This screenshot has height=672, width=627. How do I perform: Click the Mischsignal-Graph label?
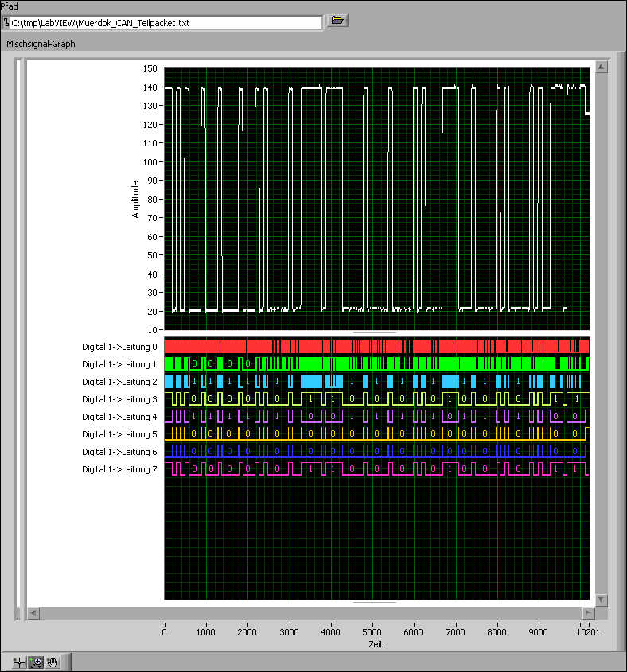pos(41,44)
